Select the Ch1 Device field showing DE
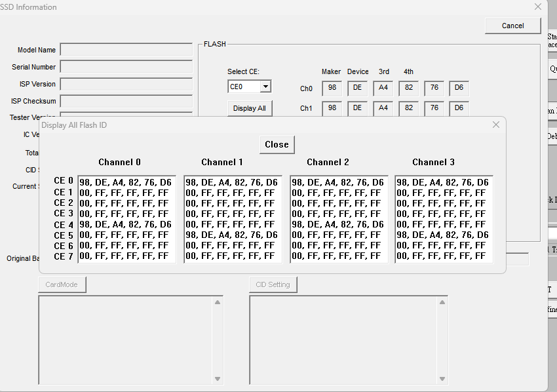This screenshot has width=557, height=392. [357, 108]
